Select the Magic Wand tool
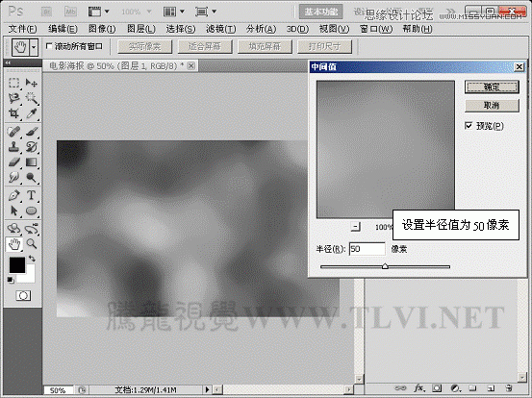Image resolution: width=532 pixels, height=398 pixels. tap(31, 98)
